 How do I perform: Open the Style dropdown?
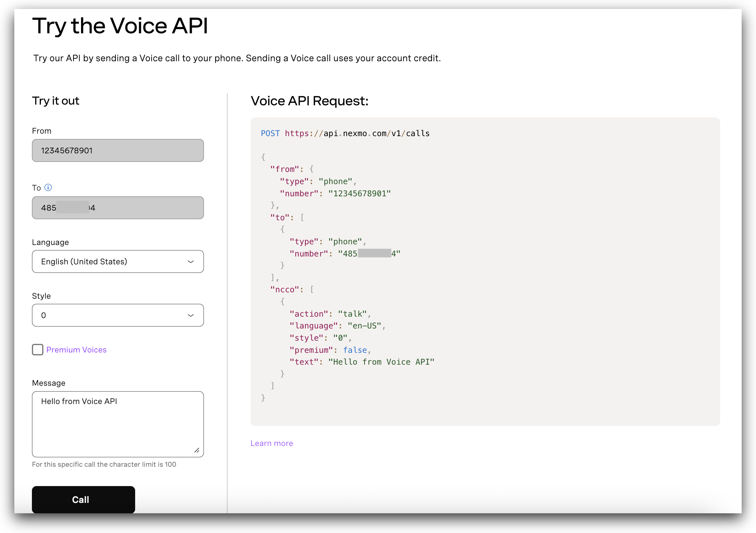coord(118,315)
